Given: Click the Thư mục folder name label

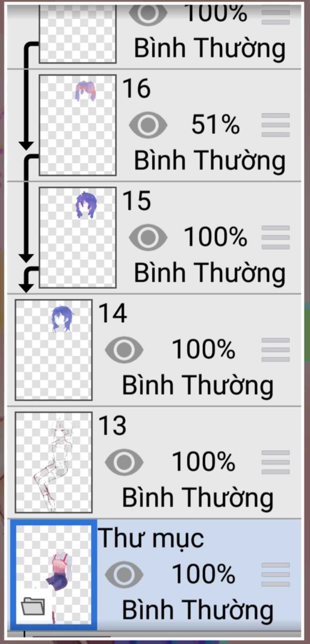Looking at the screenshot, I should [151, 538].
